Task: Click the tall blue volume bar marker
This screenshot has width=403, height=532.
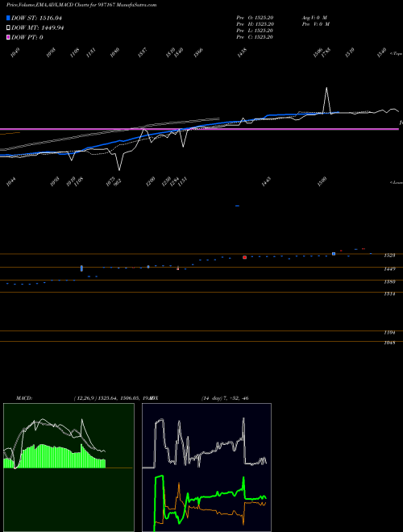Action: coord(81,268)
